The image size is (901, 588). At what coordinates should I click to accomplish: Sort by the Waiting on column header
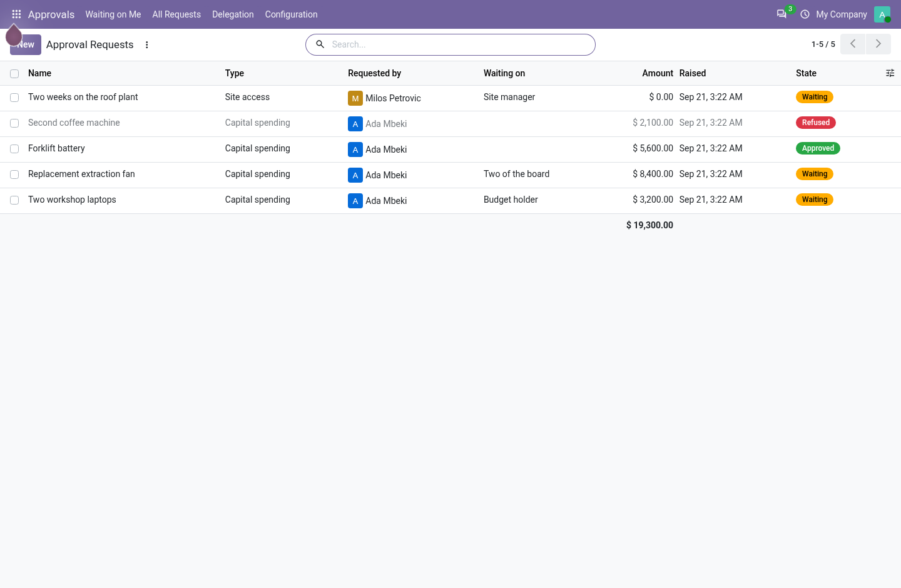click(504, 73)
